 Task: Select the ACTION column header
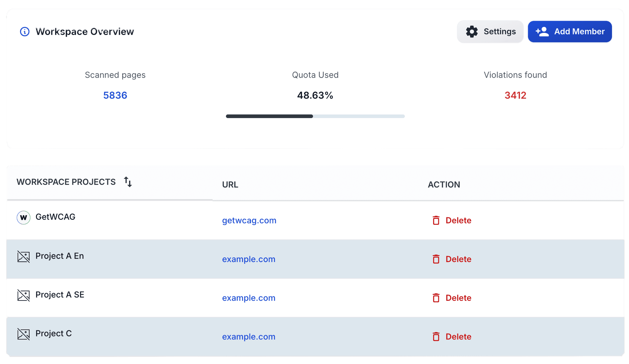(444, 184)
